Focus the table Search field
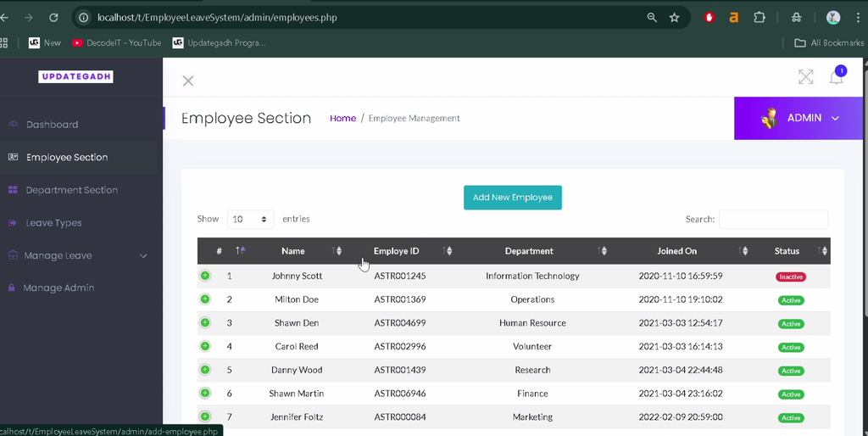This screenshot has width=868, height=436. (x=773, y=219)
